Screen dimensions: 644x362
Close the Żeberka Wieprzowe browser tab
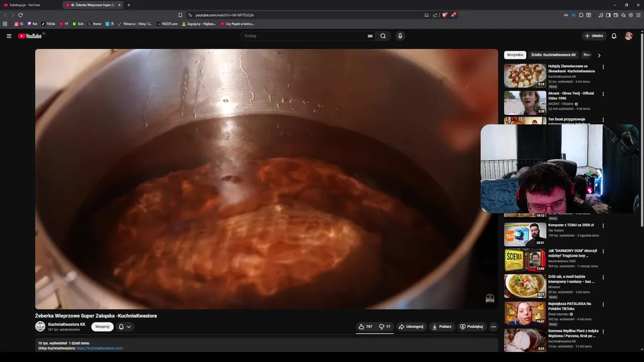tap(119, 5)
